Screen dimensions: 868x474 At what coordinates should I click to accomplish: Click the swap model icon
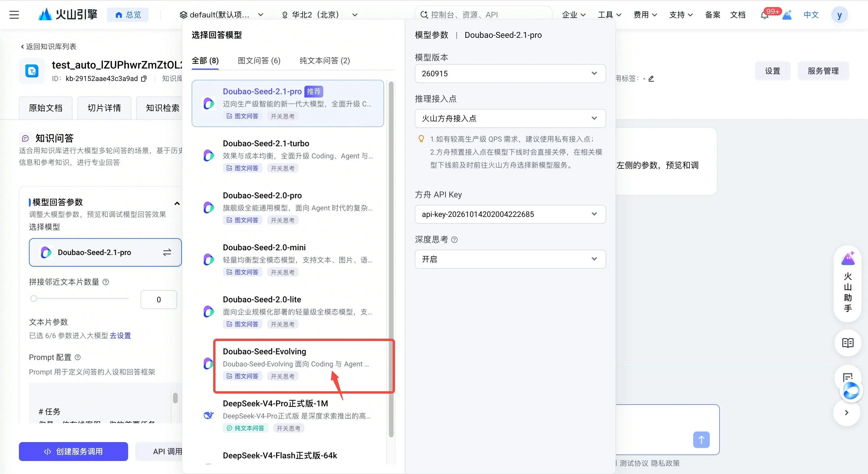[167, 252]
